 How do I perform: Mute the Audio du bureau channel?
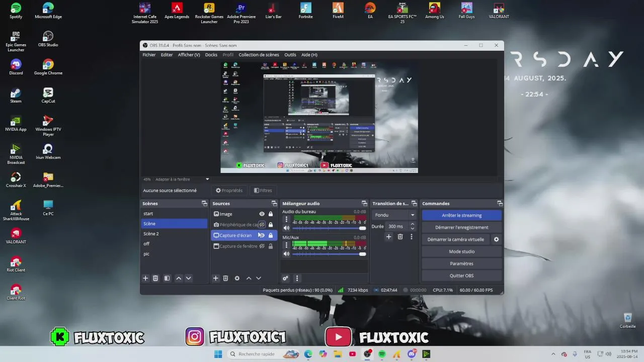(287, 228)
